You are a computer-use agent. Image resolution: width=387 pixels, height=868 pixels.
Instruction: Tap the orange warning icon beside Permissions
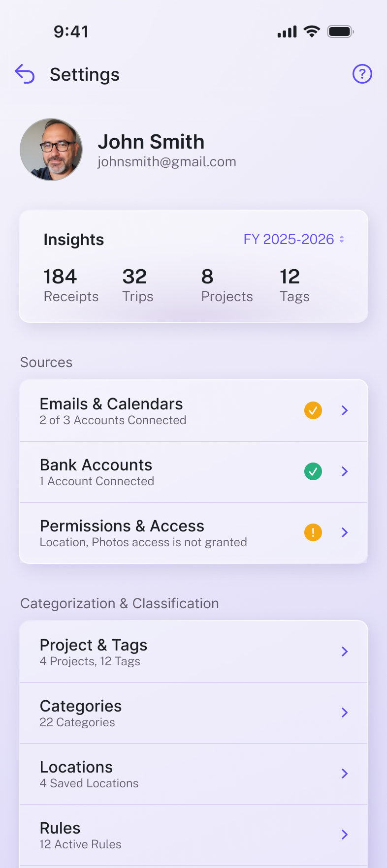tap(313, 532)
